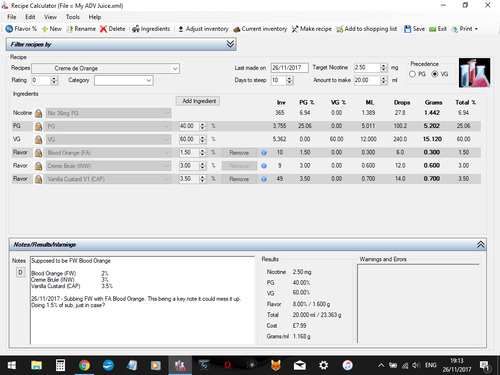Open the Blood Orange (FA) flavor dropdown
The image size is (500, 375).
coord(109,153)
